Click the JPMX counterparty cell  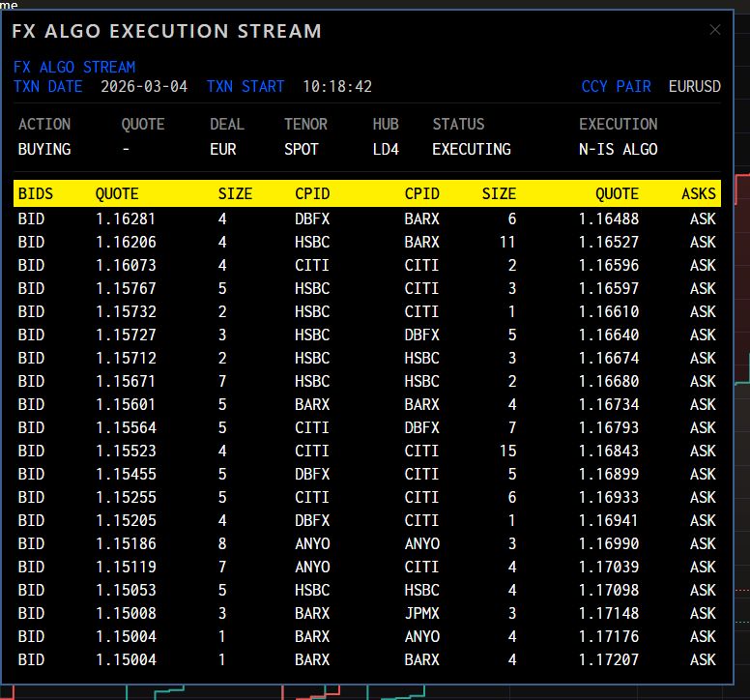(421, 614)
